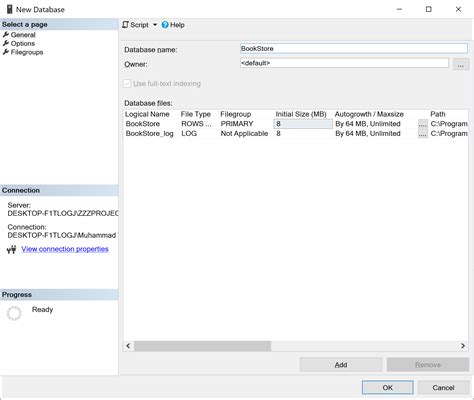Click the horizontal scrollbar left arrow
This screenshot has height=400, width=474.
[x=128, y=346]
